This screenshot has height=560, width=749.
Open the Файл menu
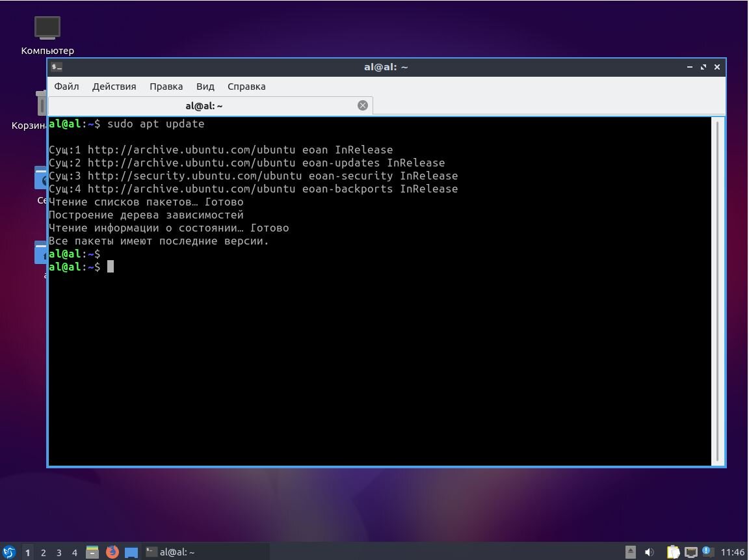tap(66, 87)
